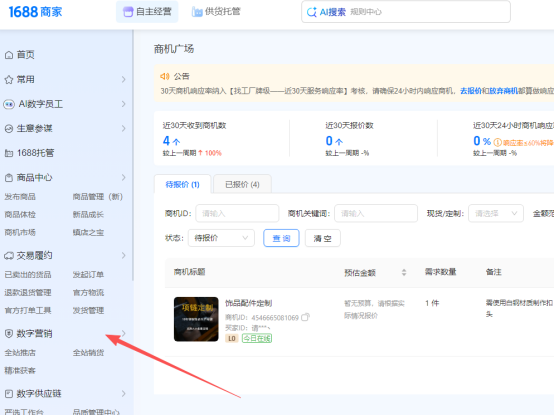Open the 现货/定制 dropdown
554x415 pixels.
tap(496, 213)
